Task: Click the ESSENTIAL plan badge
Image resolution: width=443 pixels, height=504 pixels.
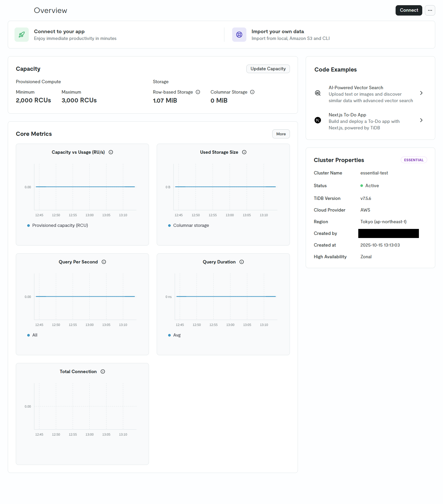Action: (414, 160)
